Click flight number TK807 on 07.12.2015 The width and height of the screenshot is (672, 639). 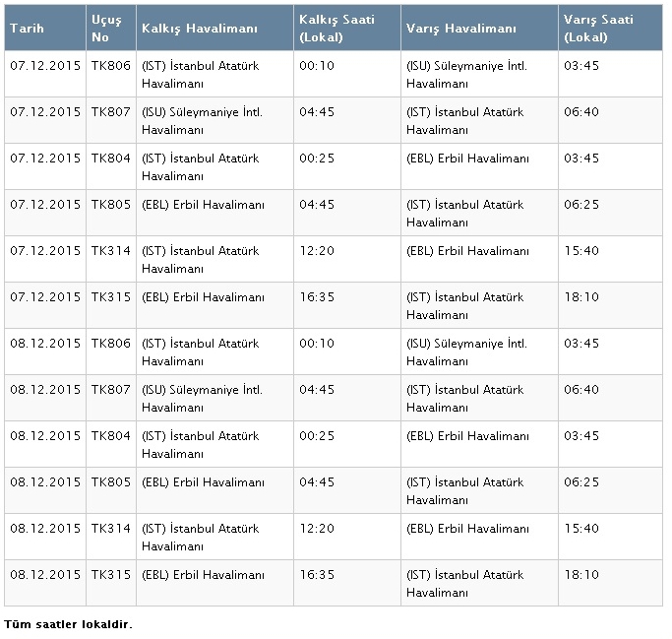(x=111, y=112)
